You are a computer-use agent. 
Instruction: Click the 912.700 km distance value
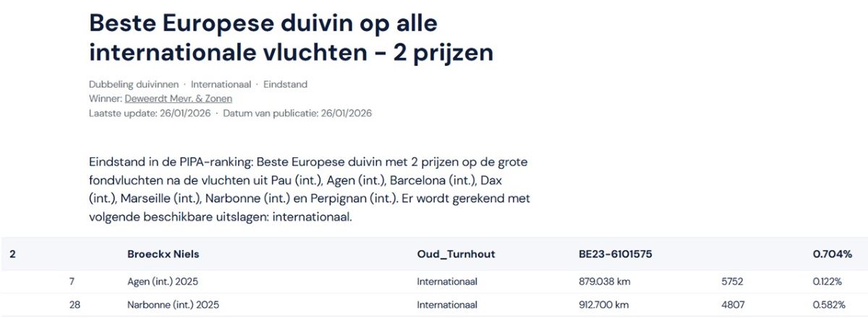click(x=599, y=305)
